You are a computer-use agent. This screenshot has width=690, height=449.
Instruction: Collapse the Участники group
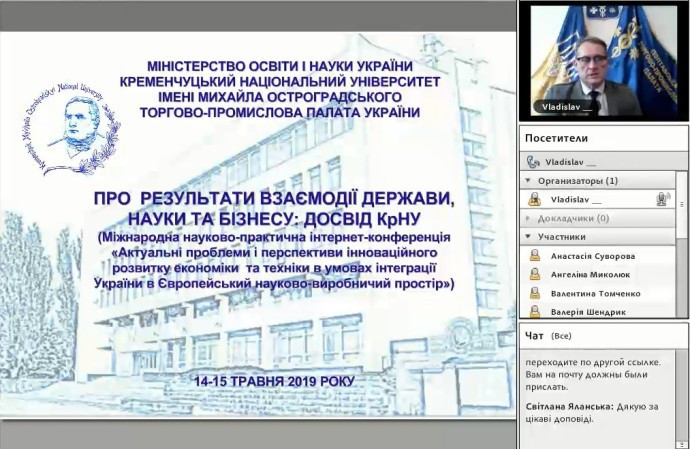tap(528, 237)
